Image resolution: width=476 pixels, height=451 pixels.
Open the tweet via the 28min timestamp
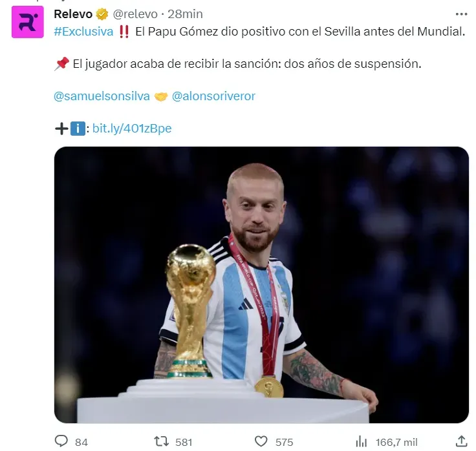(185, 14)
